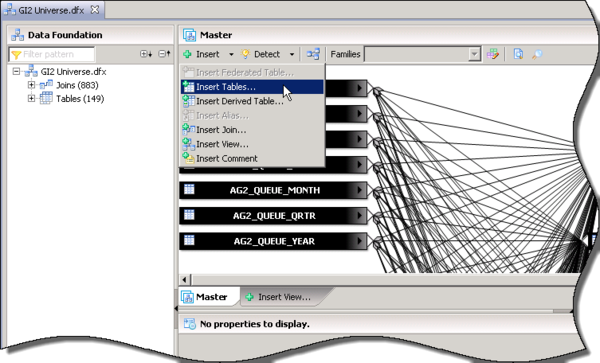
Task: Click the auto-arrange tables toolbar icon
Action: point(313,54)
